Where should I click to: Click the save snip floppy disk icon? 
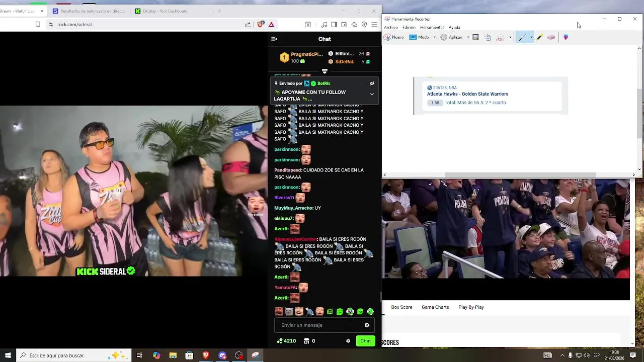pyautogui.click(x=475, y=37)
